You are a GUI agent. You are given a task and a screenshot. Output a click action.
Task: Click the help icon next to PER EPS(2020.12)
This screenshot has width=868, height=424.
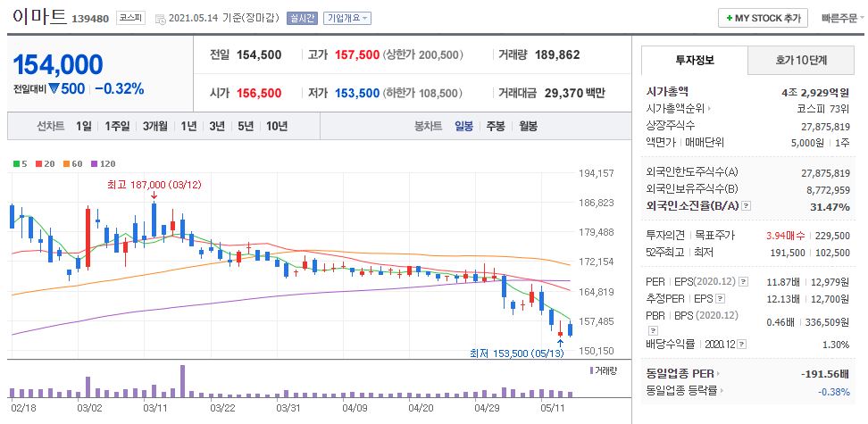(x=743, y=282)
